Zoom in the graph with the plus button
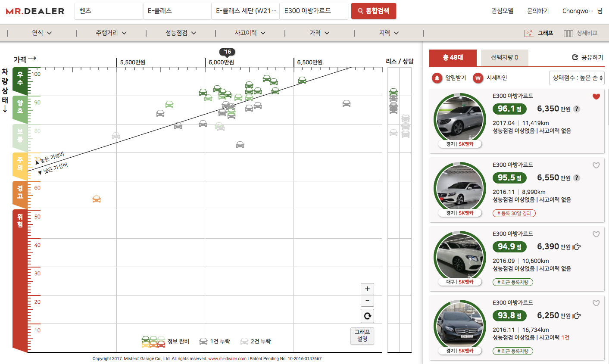 point(367,289)
